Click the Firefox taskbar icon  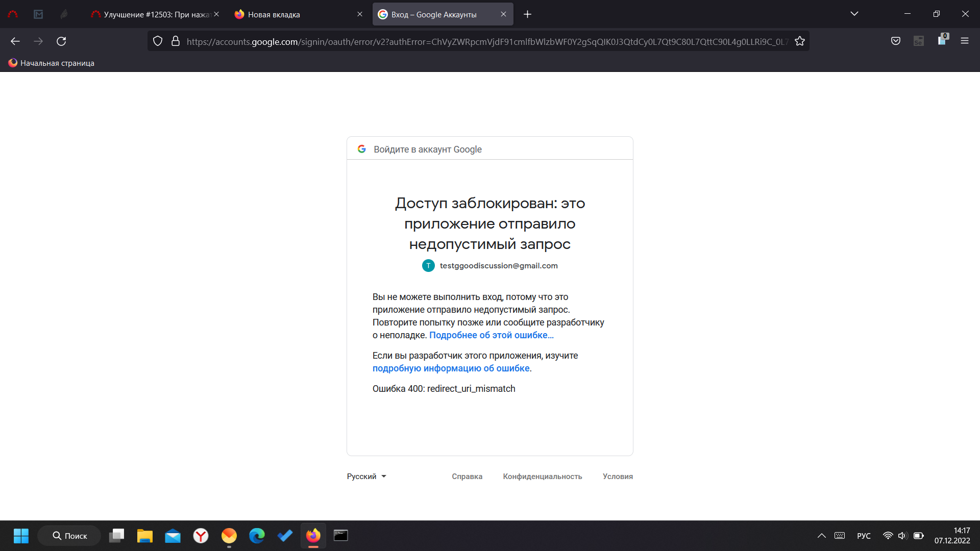pos(313,536)
